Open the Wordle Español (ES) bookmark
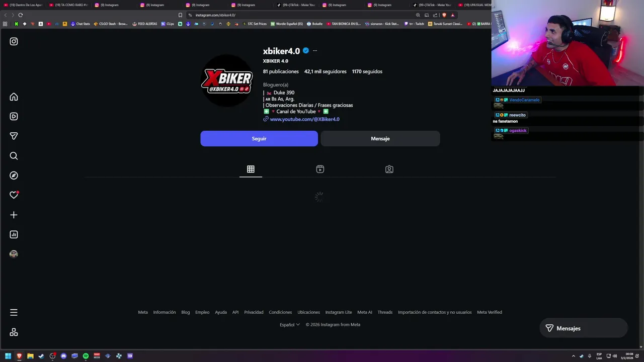 tap(287, 24)
